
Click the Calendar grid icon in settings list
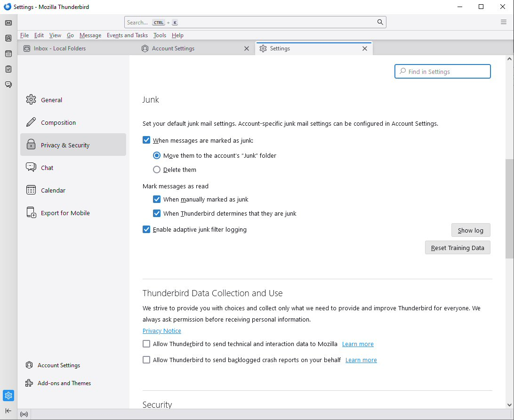point(31,190)
